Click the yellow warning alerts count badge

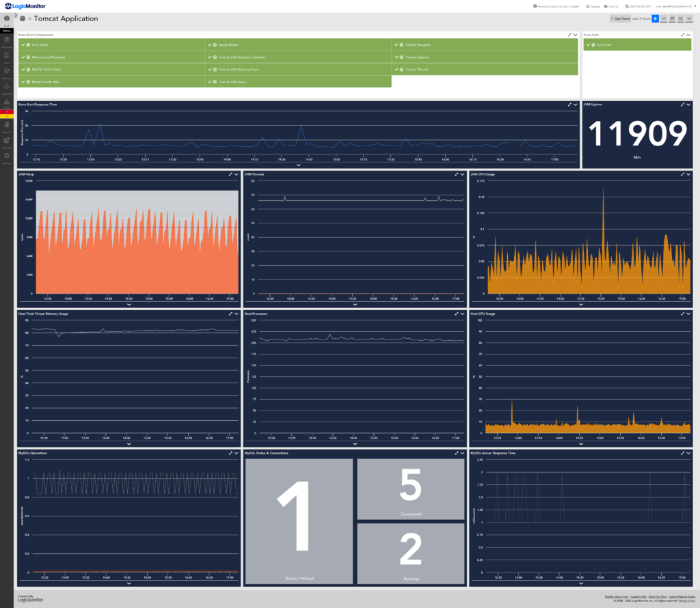click(7, 116)
